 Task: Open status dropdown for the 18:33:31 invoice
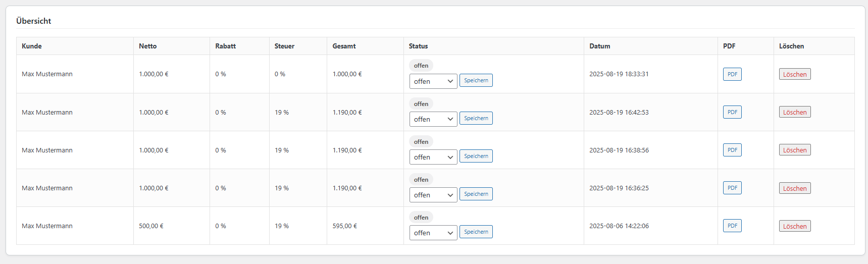(433, 81)
